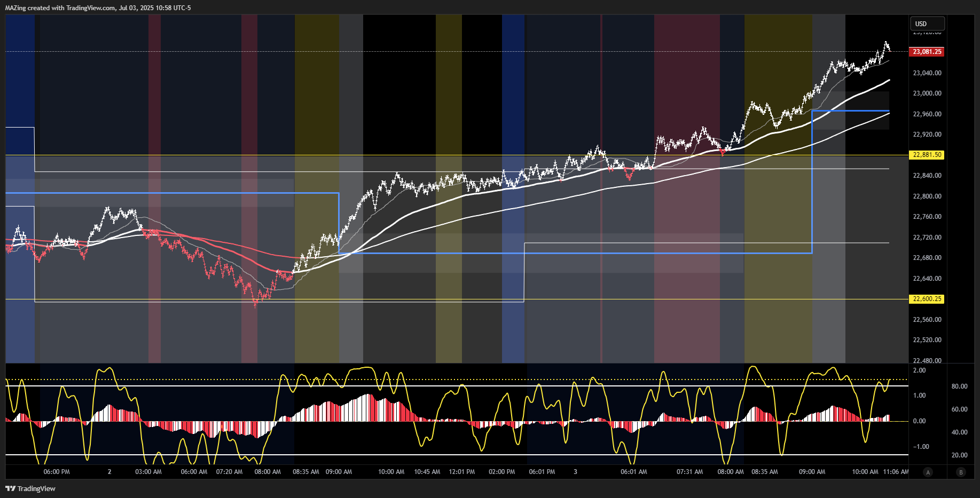Click the 22,680.00 price axis value
Viewport: 980px width, 498px height.
[927, 258]
